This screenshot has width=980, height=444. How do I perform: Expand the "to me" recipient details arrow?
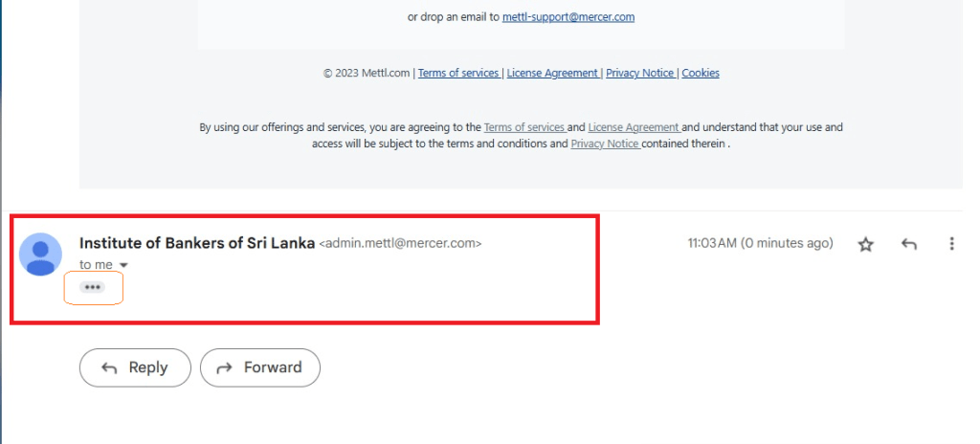(x=123, y=265)
